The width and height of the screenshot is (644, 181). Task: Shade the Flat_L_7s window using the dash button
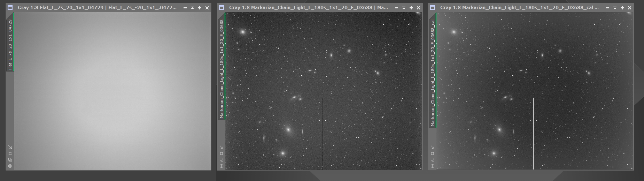click(x=185, y=8)
